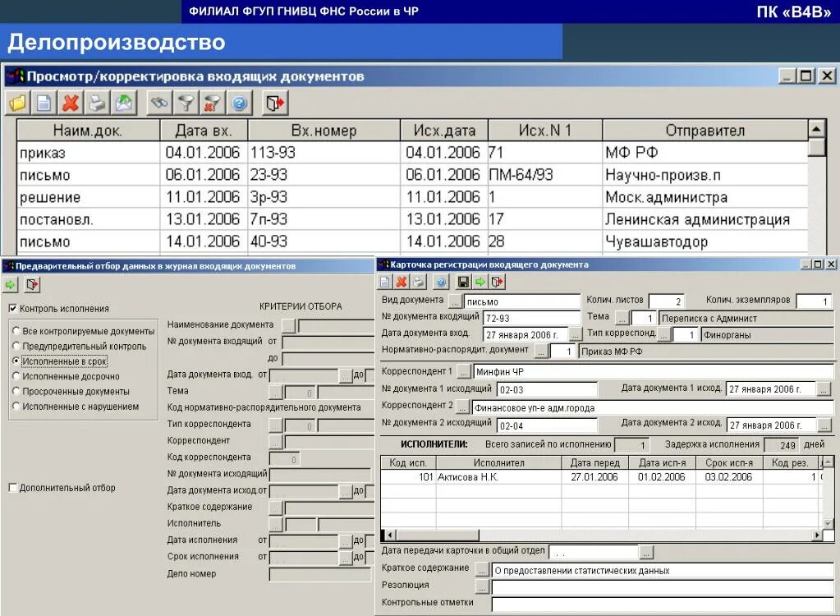
Task: Open help in the incoming documents toolbar
Action: pos(240,103)
